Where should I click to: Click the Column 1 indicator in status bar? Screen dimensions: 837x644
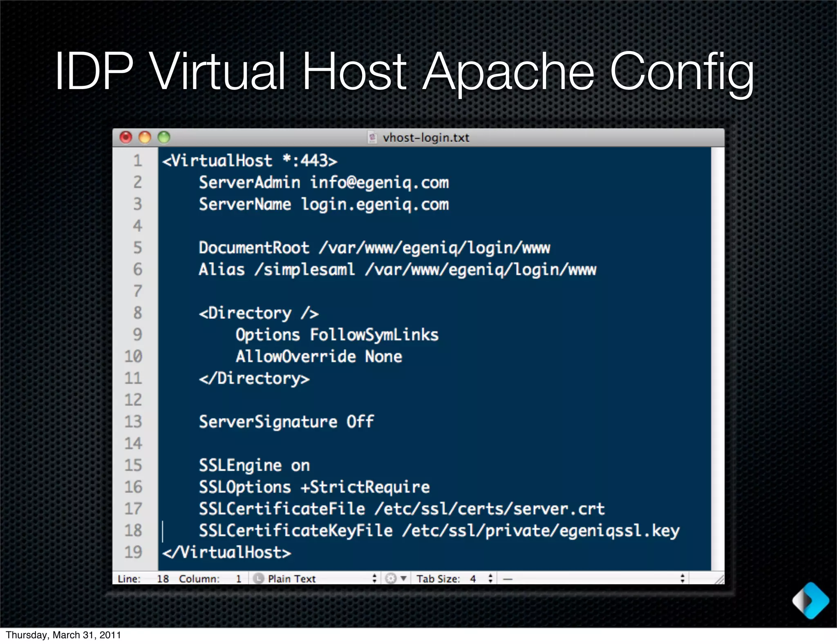click(x=210, y=579)
